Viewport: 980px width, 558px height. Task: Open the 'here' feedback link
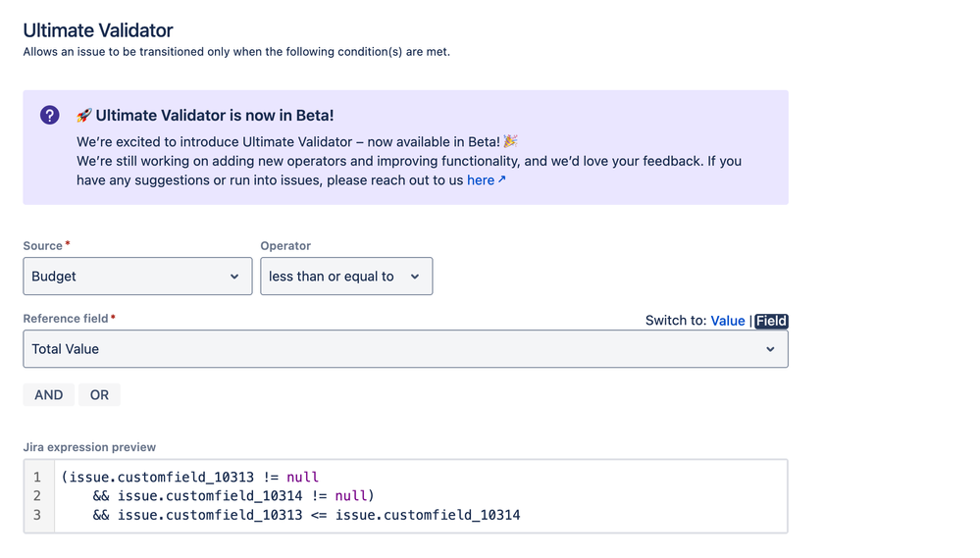480,179
